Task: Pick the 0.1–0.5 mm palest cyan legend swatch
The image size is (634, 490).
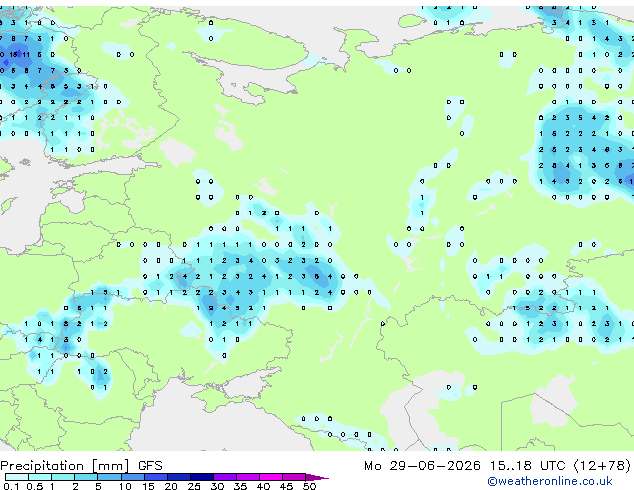Action: [17, 477]
